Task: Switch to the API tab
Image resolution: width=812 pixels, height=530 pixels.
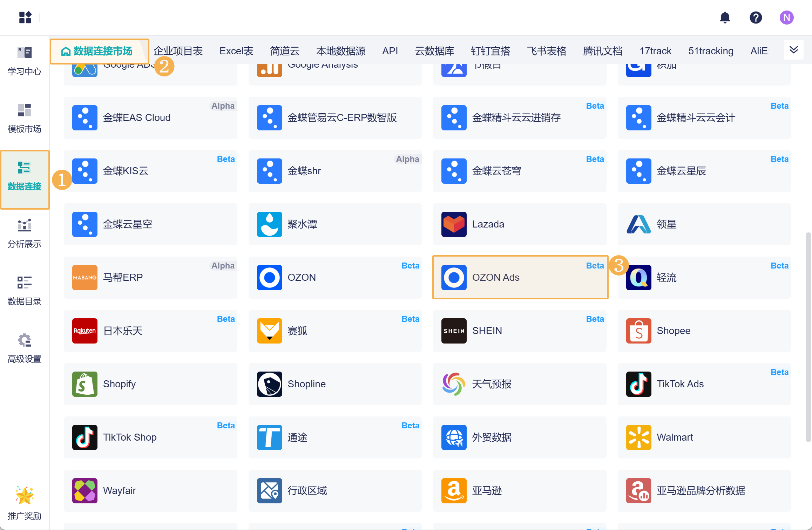Action: pyautogui.click(x=390, y=51)
